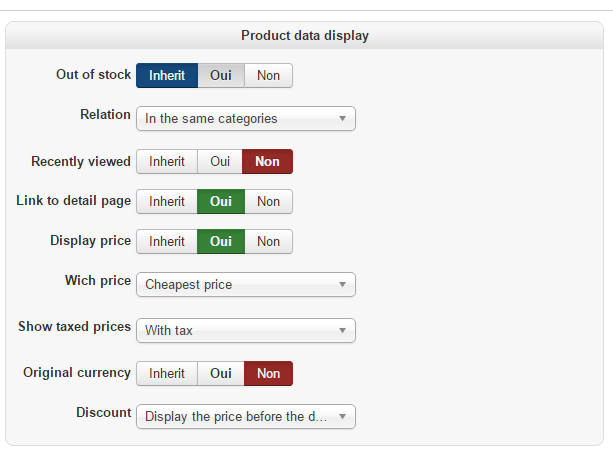Image resolution: width=613 pixels, height=451 pixels.
Task: Open the Relation dropdown
Action: [246, 118]
